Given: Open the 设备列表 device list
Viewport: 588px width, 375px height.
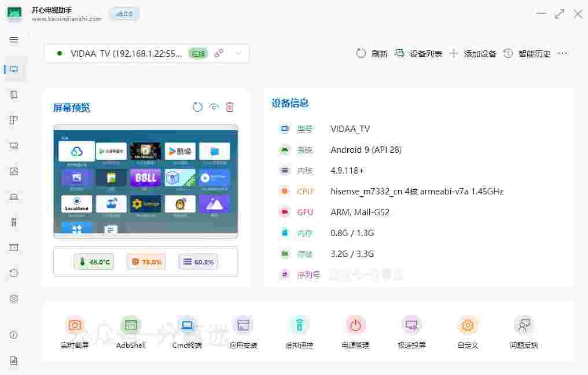Looking at the screenshot, I should click(418, 53).
